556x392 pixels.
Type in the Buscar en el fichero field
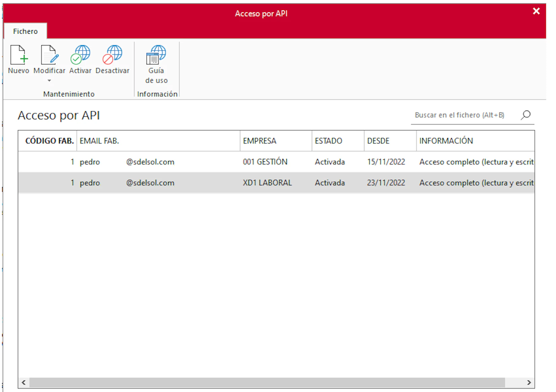click(x=463, y=115)
